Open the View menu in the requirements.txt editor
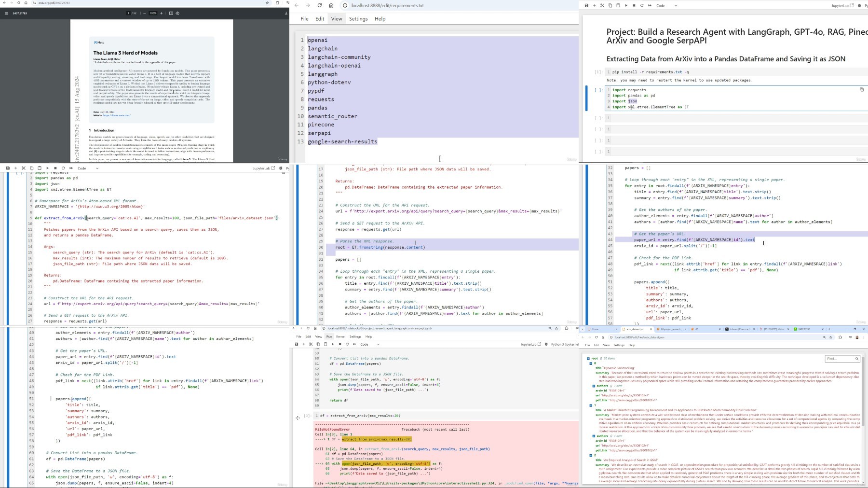The image size is (868, 488). (x=337, y=19)
